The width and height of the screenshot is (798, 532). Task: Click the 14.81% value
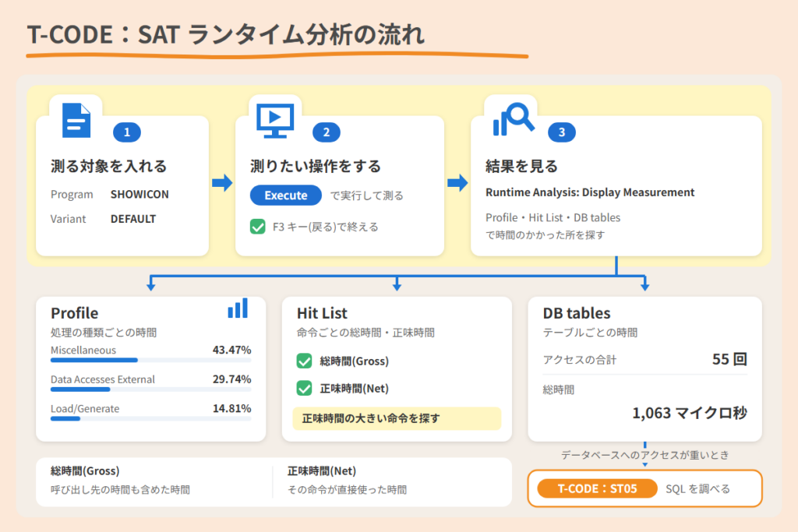coord(231,408)
